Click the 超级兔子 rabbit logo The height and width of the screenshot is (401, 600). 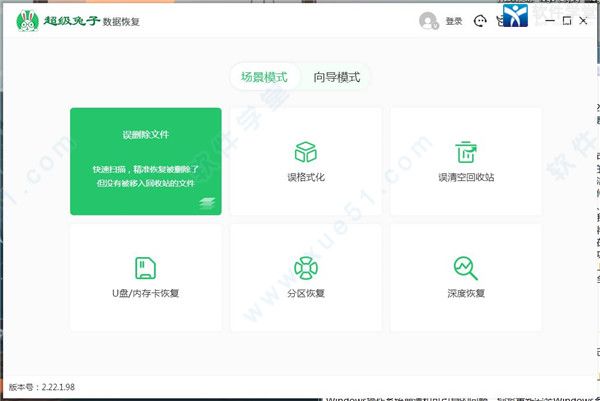pos(28,21)
